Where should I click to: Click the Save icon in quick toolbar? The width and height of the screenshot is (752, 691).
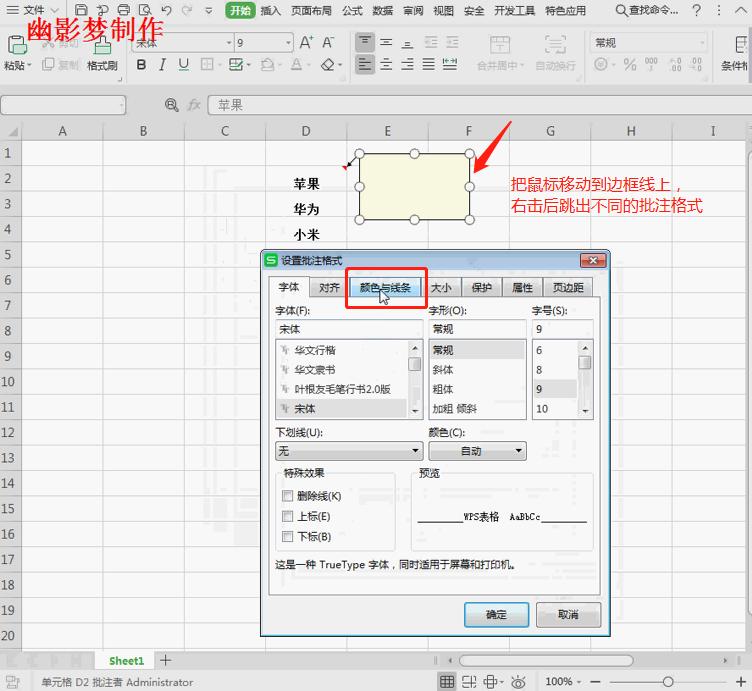tap(82, 10)
